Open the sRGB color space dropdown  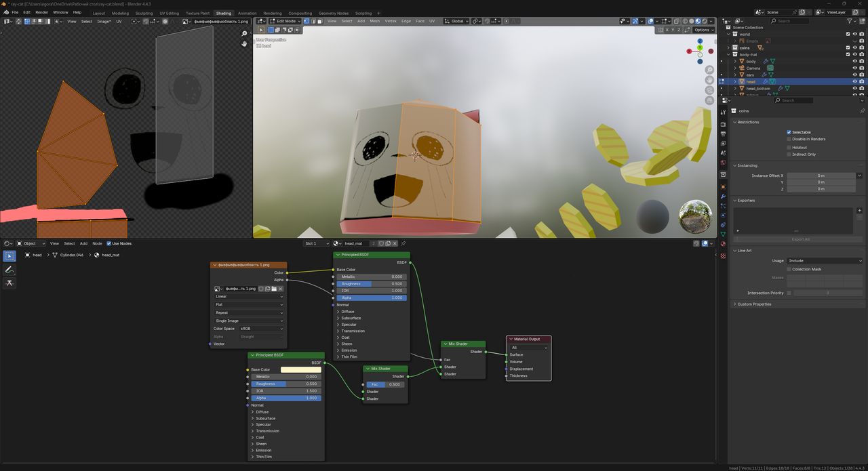261,329
